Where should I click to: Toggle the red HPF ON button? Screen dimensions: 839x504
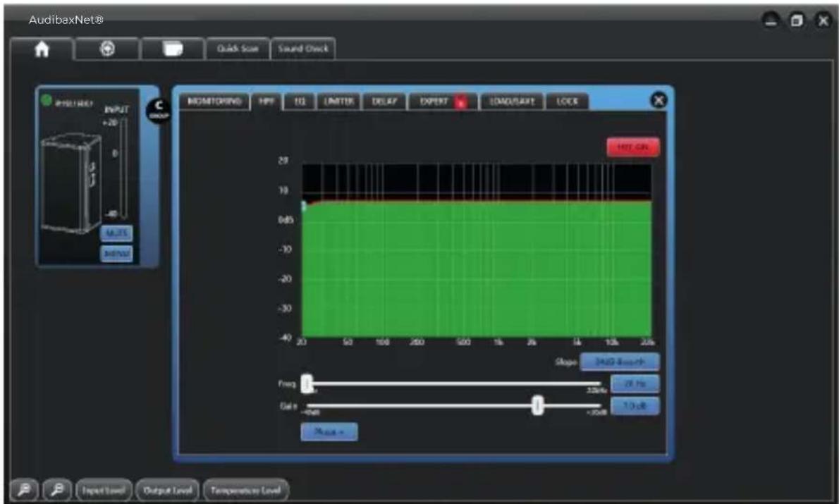633,147
